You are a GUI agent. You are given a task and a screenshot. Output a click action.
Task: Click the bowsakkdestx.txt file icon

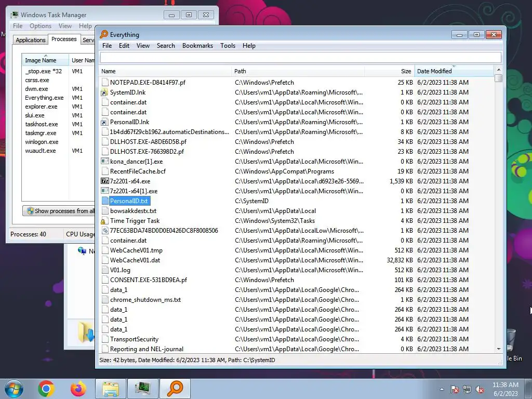click(105, 211)
